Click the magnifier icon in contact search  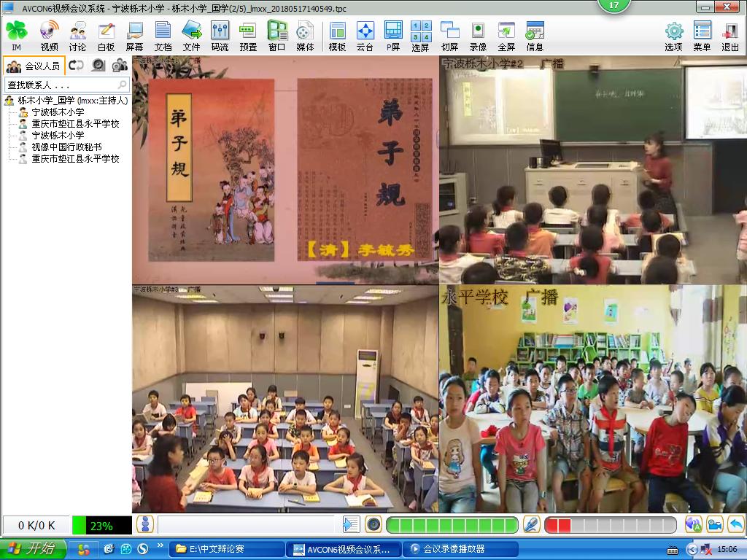[x=123, y=85]
